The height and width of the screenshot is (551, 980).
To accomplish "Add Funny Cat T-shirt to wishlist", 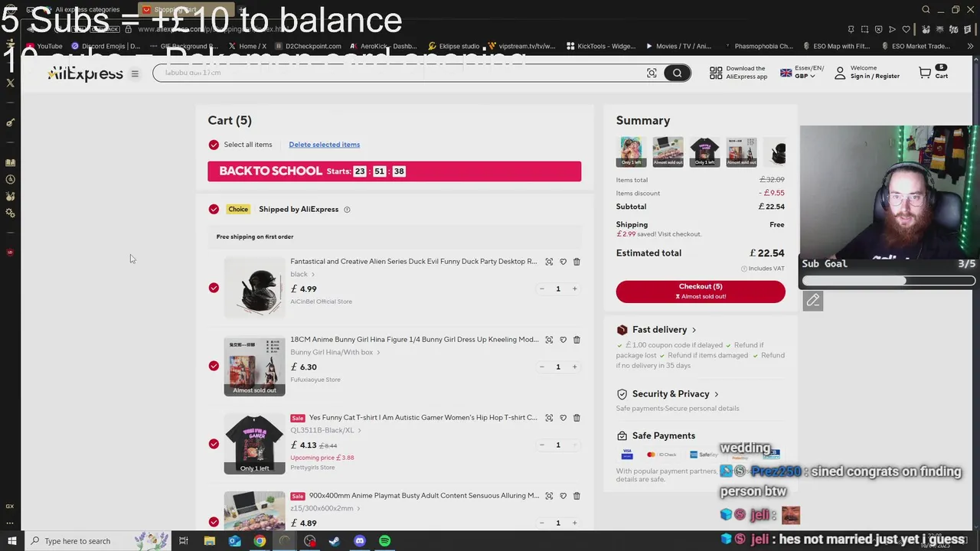I will click(563, 418).
